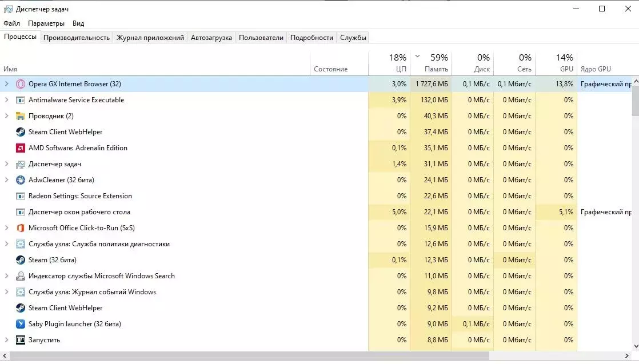Click the Состояние column header
The height and width of the screenshot is (364, 639).
[x=339, y=64]
